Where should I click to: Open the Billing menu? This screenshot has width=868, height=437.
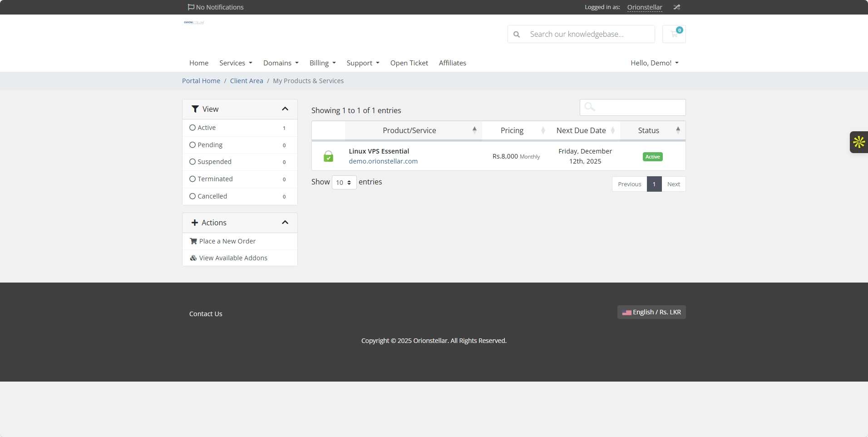click(x=322, y=63)
